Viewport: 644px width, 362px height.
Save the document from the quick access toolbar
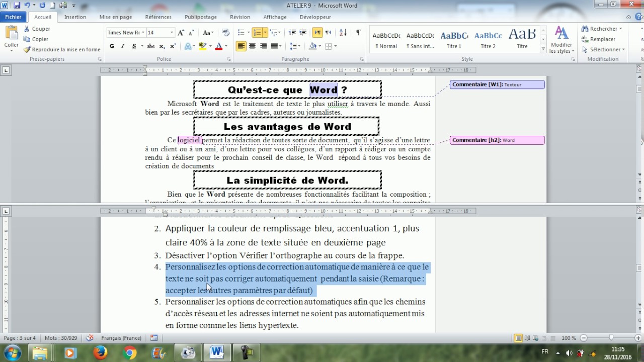17,6
